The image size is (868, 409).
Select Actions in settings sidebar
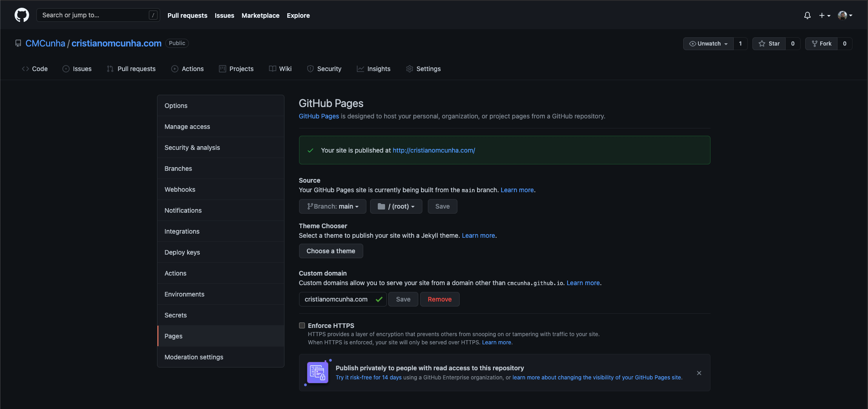click(x=221, y=273)
